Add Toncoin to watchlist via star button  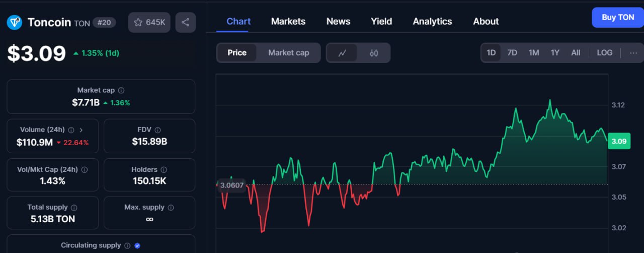click(x=149, y=22)
